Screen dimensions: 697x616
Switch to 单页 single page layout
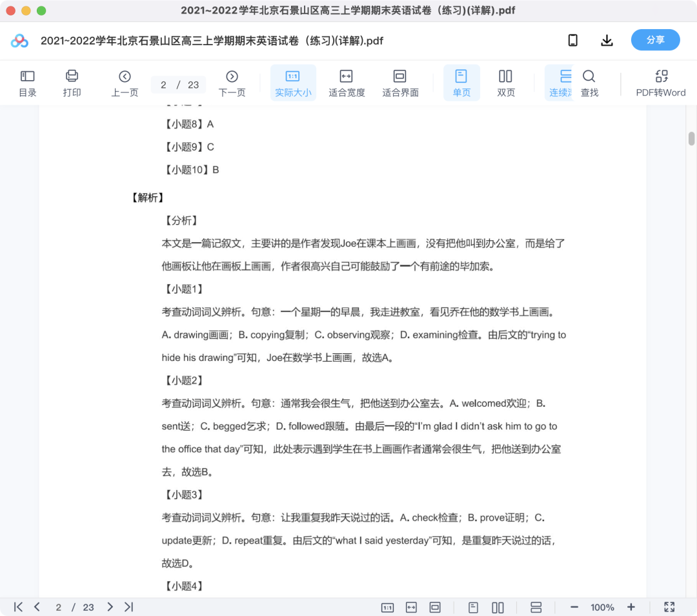[461, 83]
